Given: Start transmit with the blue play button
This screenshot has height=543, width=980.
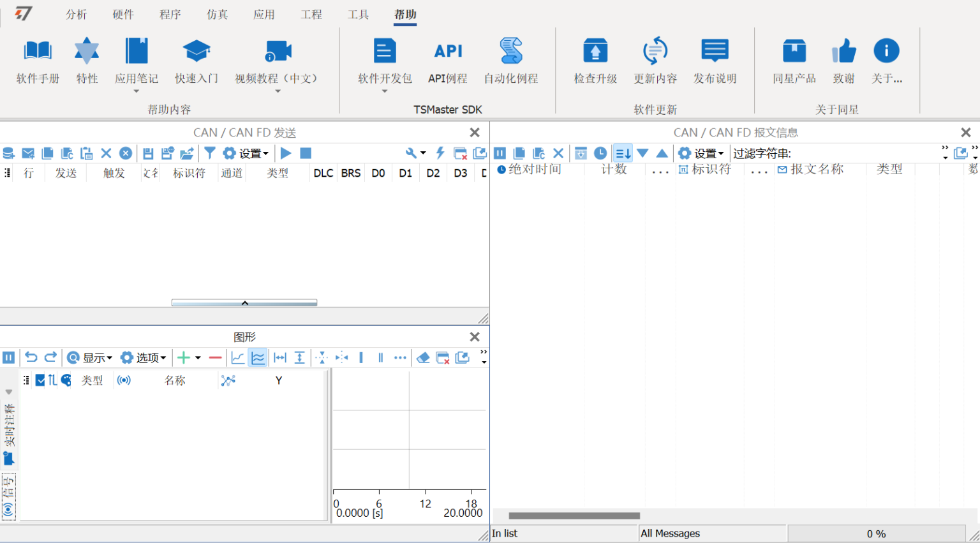Looking at the screenshot, I should (286, 153).
